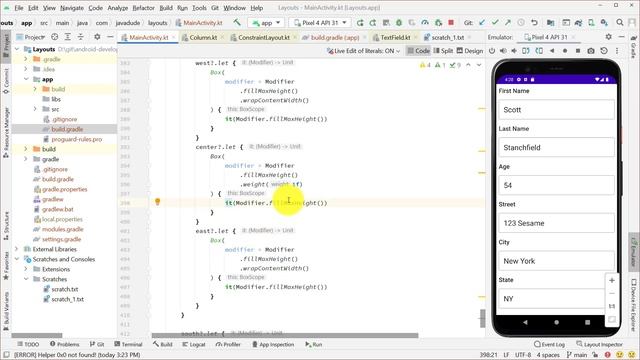Click the emulator volume up icon

pyautogui.click(x=503, y=51)
